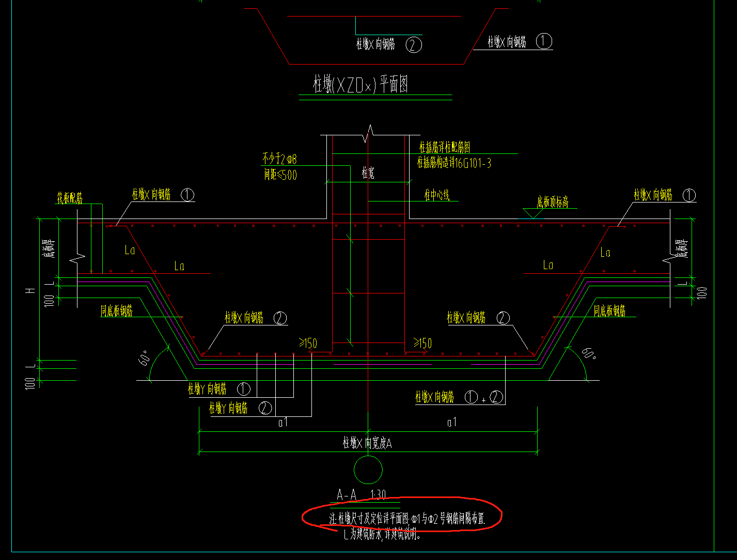This screenshot has height=560, width=737.
Task: Select the "柱墩X向宽度A" dimension text
Action: click(367, 443)
